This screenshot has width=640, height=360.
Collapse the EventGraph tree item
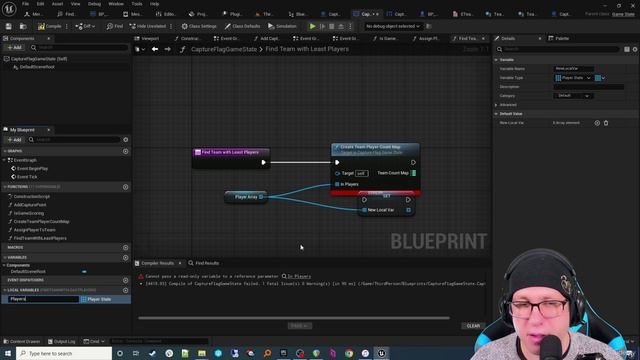(4, 160)
